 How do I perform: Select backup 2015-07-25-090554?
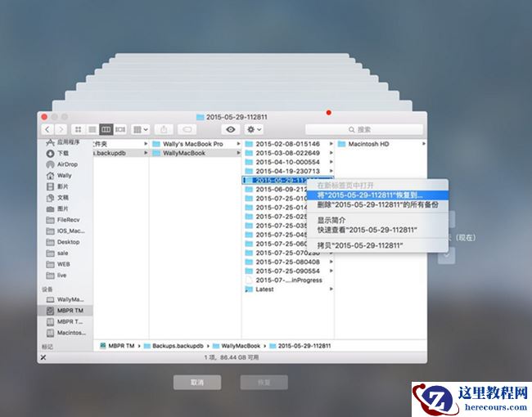[288, 271]
